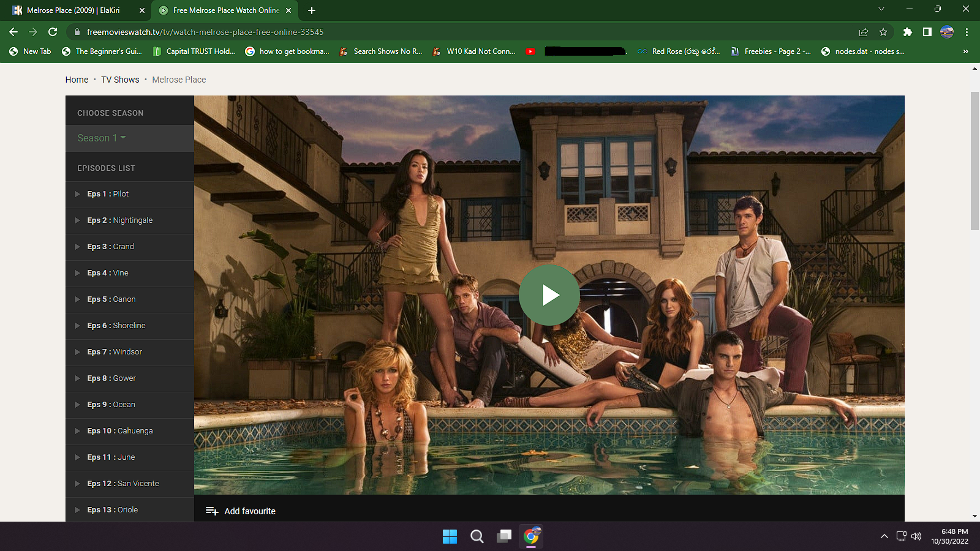The image size is (980, 551).
Task: Open the volume tray icon
Action: [916, 536]
